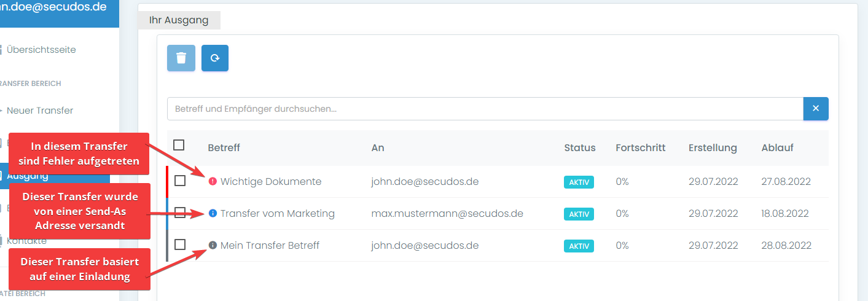Switch to the Ihr Ausgang tab

179,20
